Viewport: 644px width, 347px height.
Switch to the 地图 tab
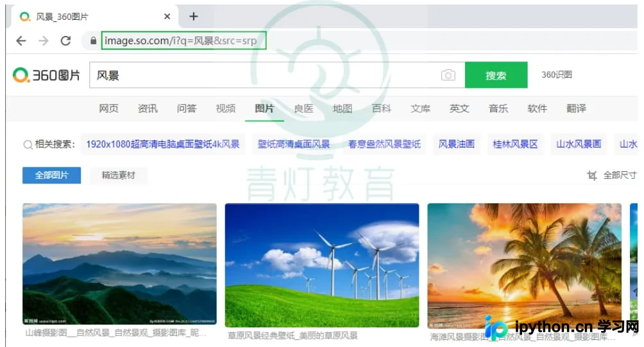coord(343,108)
